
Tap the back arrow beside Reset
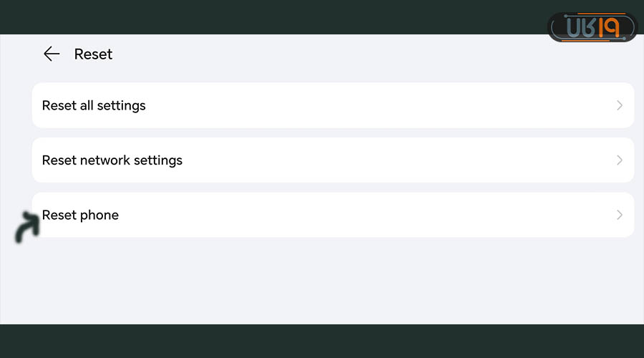click(51, 54)
